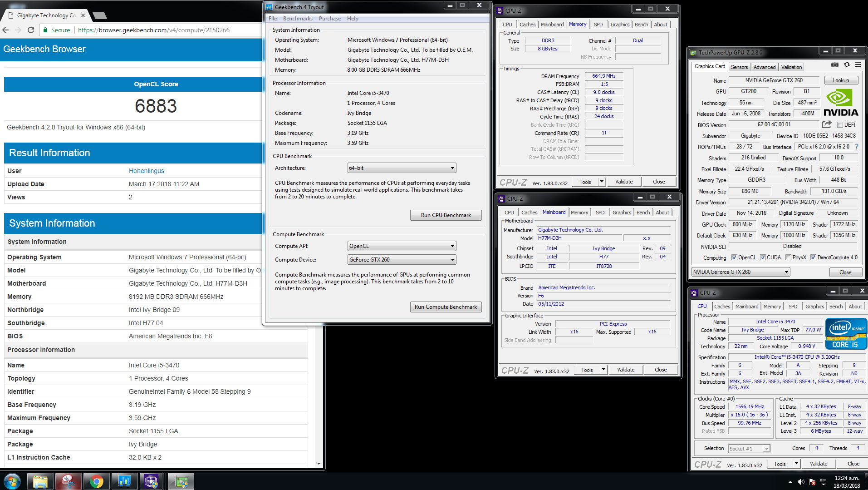Open GPU-Z graphics card selector dropdown
This screenshot has width=868, height=490.
740,272
